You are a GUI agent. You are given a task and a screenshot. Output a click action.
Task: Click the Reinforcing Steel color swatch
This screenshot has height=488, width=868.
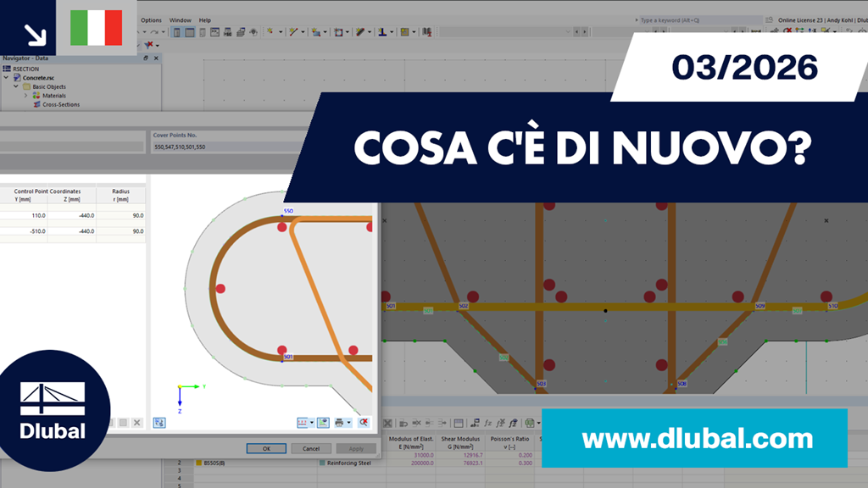click(322, 463)
